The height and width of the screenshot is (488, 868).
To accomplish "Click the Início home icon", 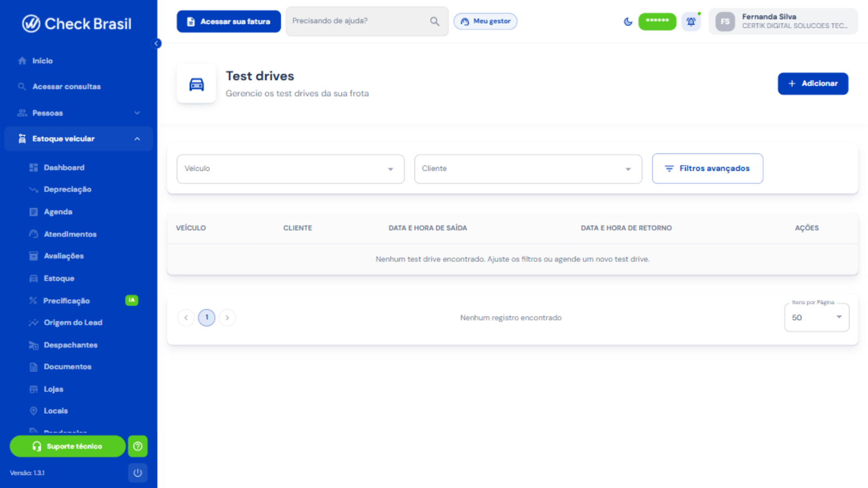I will tap(22, 61).
